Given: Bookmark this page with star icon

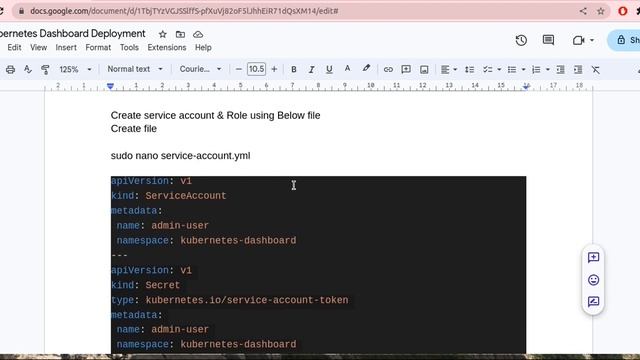Looking at the screenshot, I should (601, 11).
